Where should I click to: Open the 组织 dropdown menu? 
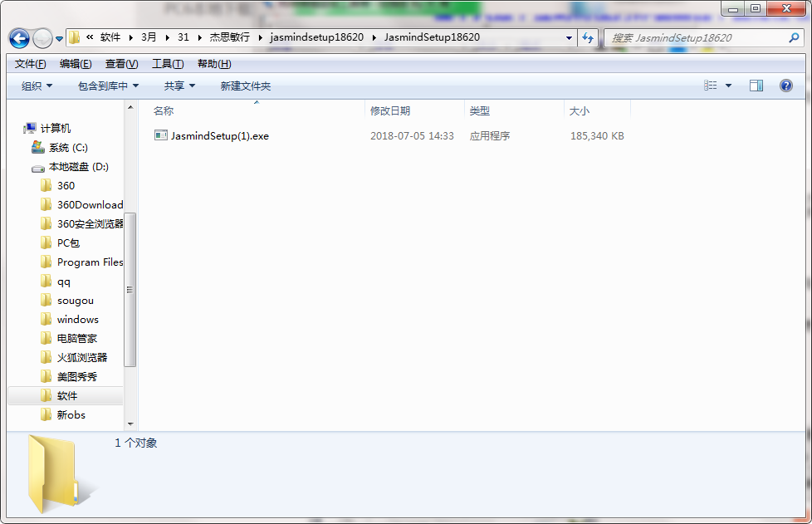[x=37, y=86]
